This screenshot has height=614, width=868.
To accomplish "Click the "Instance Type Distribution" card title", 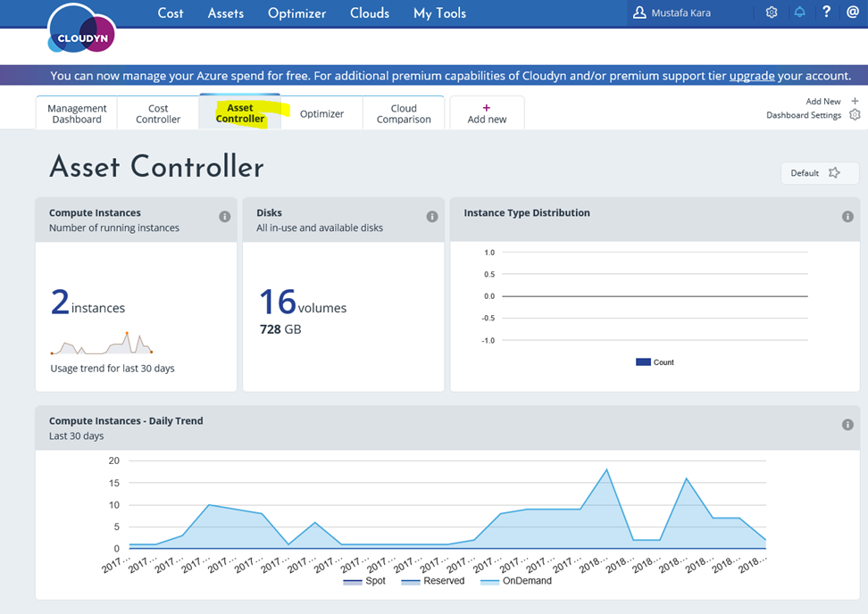I will click(x=527, y=213).
